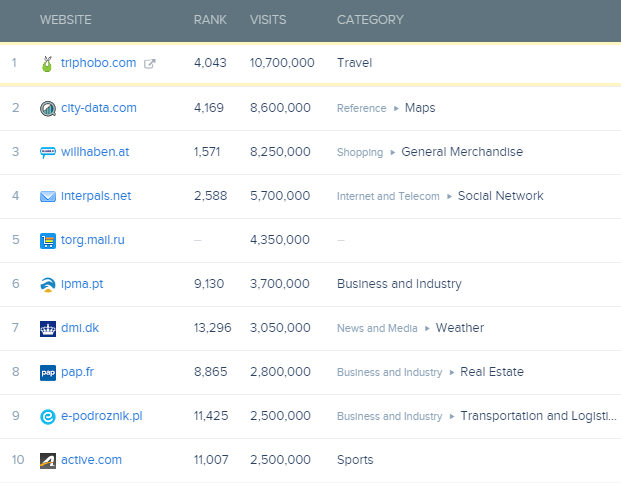621x483 pixels.
Task: Select the rank value 4,169
Action: pos(209,108)
